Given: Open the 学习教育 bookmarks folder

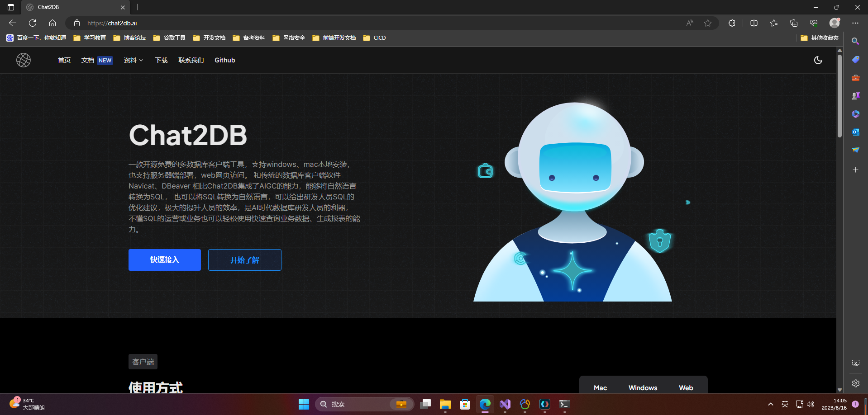Looking at the screenshot, I should [90, 38].
